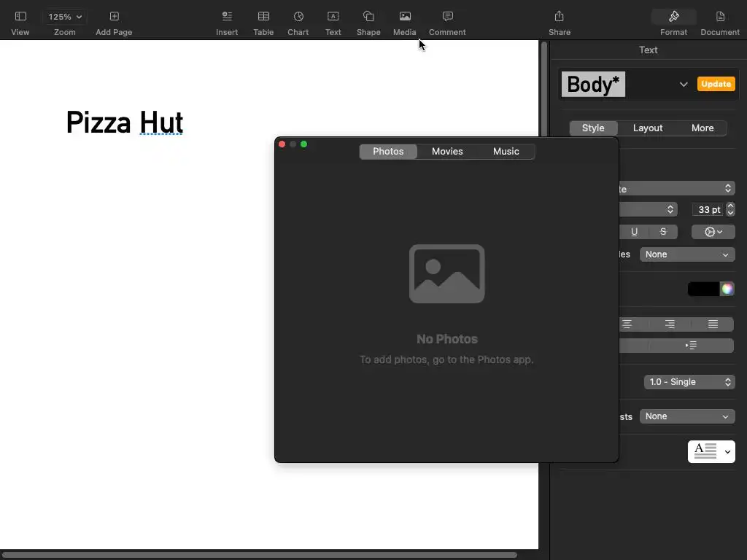Open the drop cap style dropdown

tap(711, 451)
